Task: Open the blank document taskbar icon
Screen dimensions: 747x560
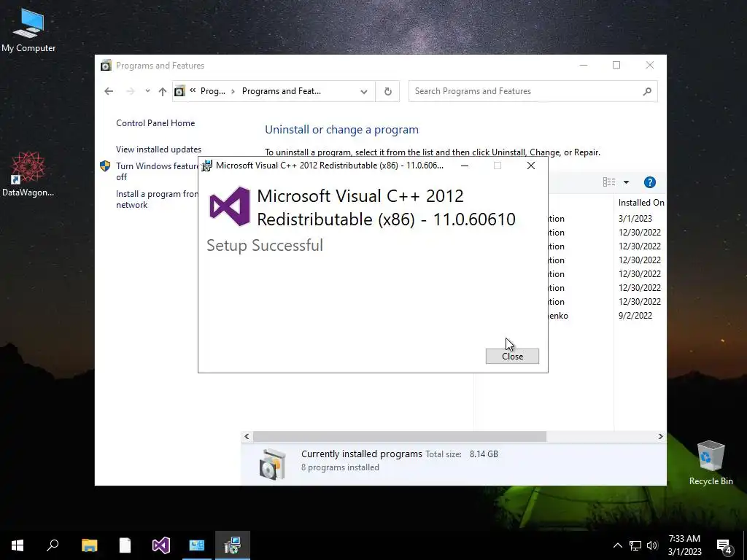Action: (x=125, y=545)
